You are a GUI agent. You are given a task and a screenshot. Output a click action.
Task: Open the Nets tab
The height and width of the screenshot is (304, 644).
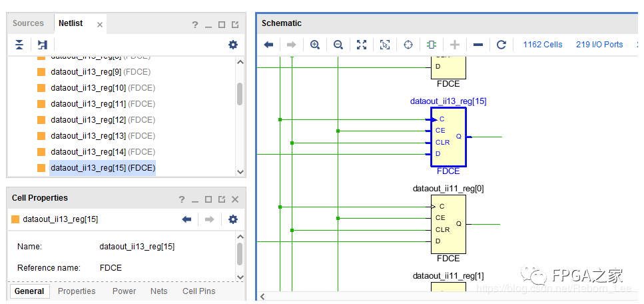(159, 291)
